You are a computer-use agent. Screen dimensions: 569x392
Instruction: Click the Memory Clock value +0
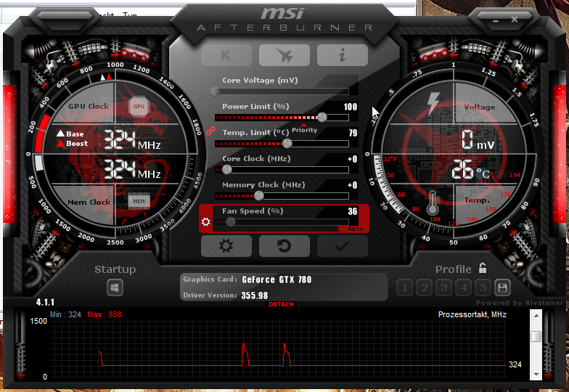pos(353,185)
